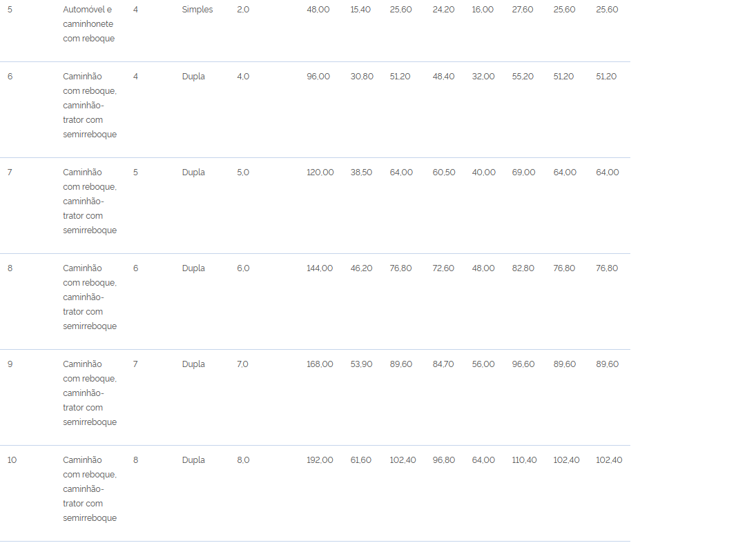The width and height of the screenshot is (756, 543).
Task: Select the 84,70 cell
Action: click(x=443, y=364)
